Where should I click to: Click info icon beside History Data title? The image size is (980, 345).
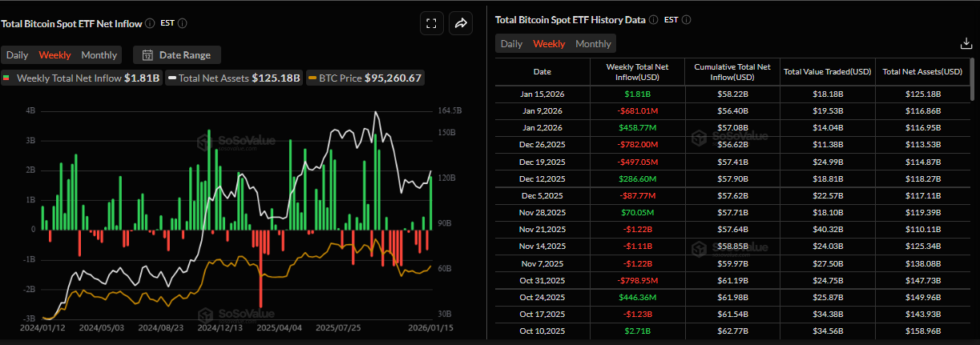coord(654,20)
